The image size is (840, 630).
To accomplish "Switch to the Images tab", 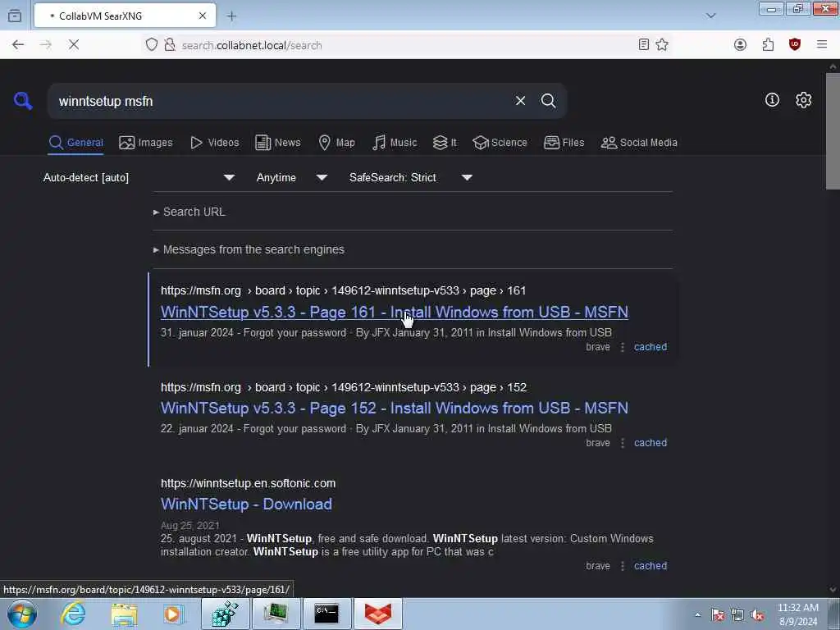I will (146, 143).
